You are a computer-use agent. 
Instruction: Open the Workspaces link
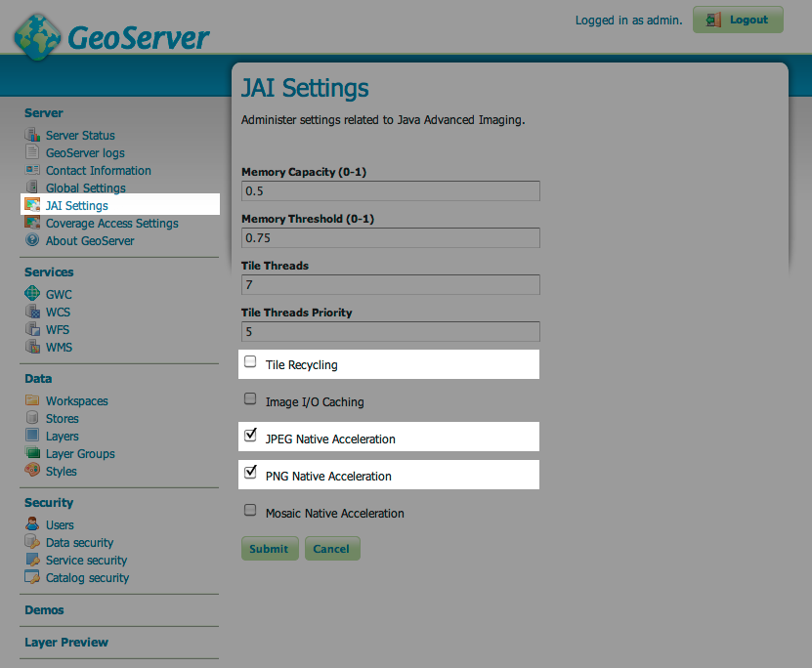pyautogui.click(x=76, y=401)
